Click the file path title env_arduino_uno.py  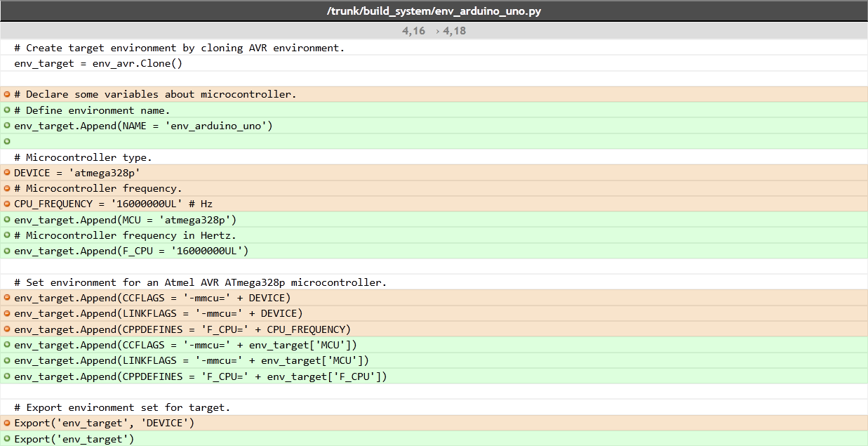[x=434, y=11]
